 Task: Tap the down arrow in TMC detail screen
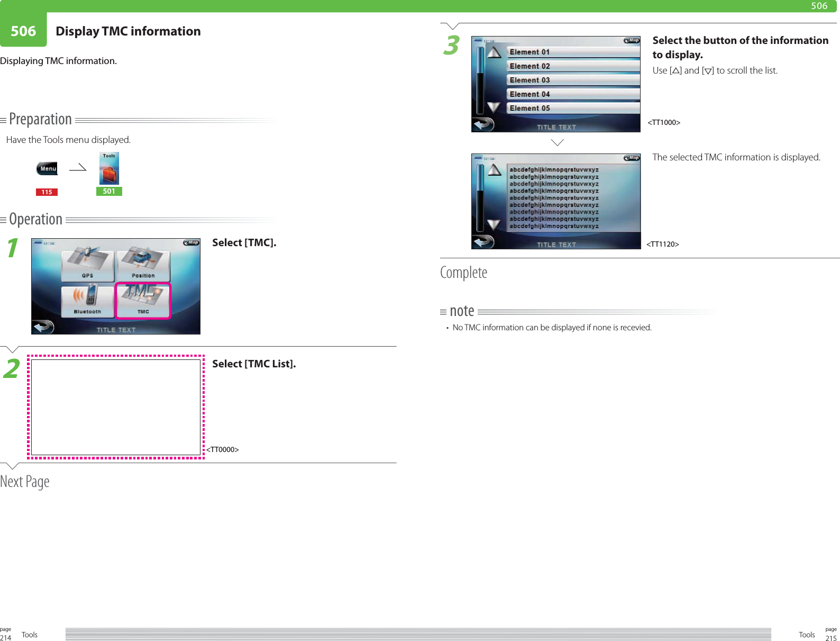pyautogui.click(x=494, y=224)
